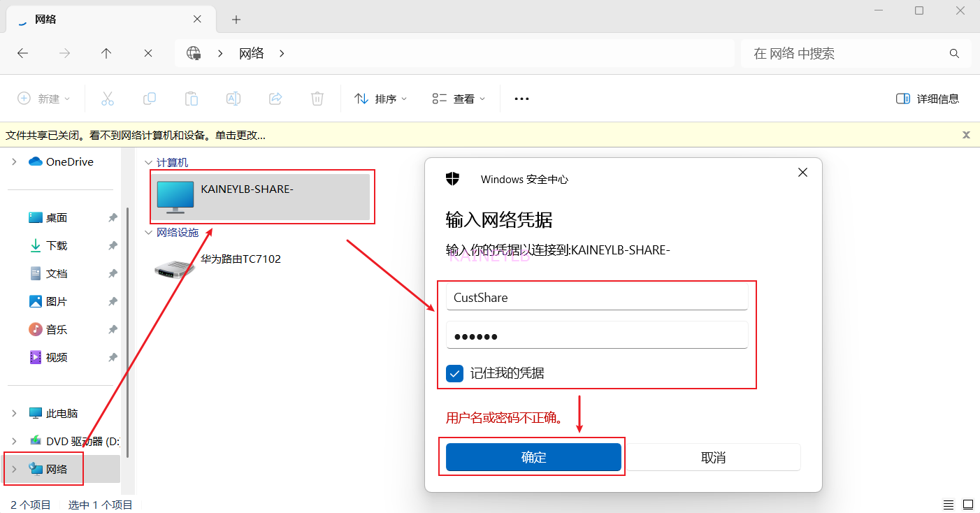The width and height of the screenshot is (980, 513).
Task: Click the 确定 button
Action: (x=533, y=457)
